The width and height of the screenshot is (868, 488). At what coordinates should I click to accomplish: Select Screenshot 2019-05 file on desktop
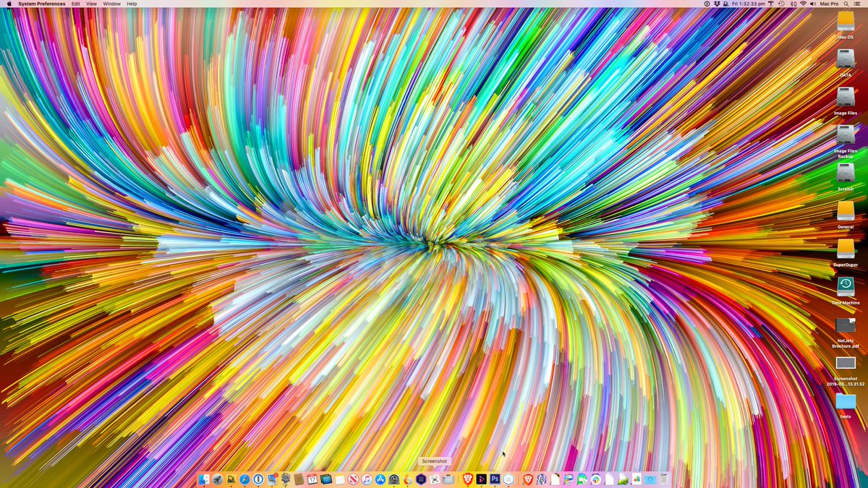pos(846,363)
